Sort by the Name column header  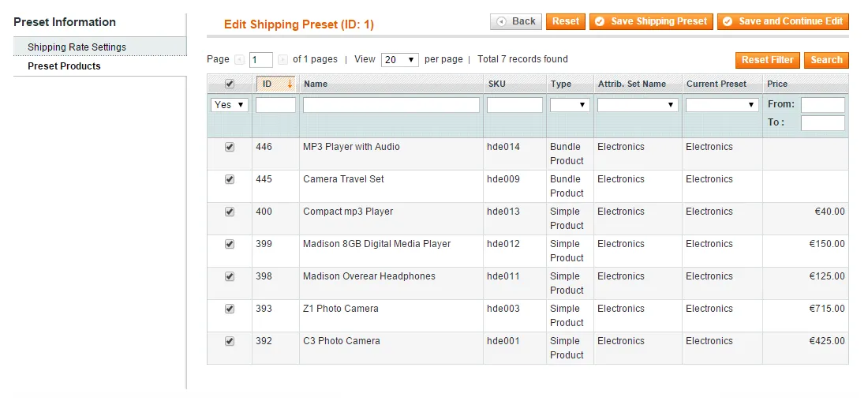coord(316,84)
